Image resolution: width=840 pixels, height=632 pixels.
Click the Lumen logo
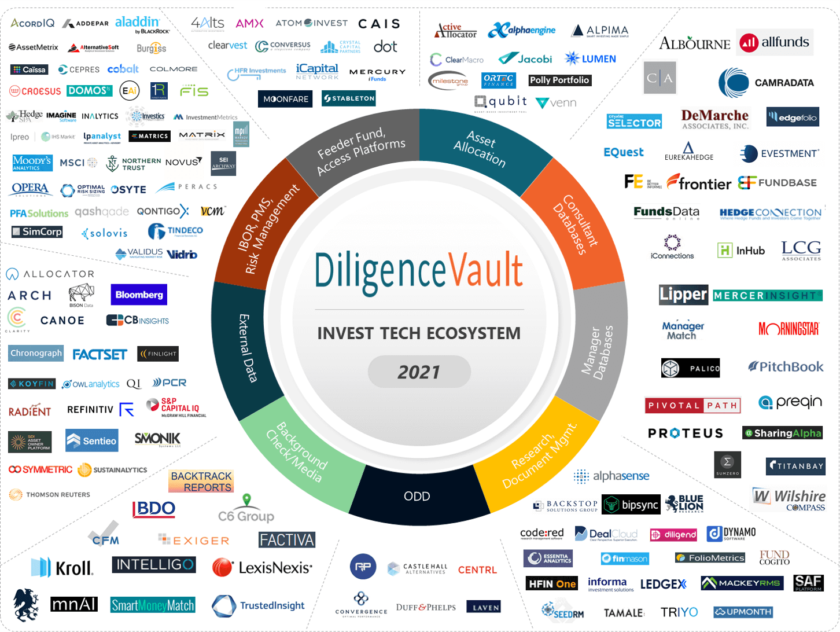pos(591,58)
